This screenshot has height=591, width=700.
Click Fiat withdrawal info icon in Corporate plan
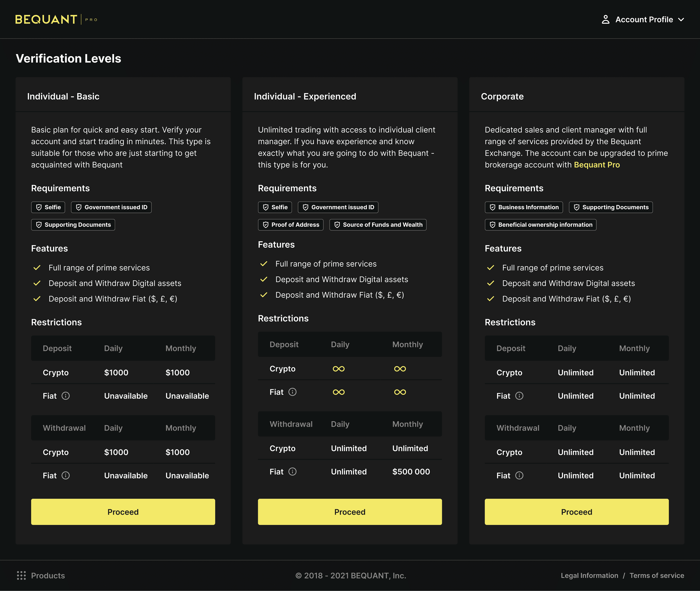519,475
